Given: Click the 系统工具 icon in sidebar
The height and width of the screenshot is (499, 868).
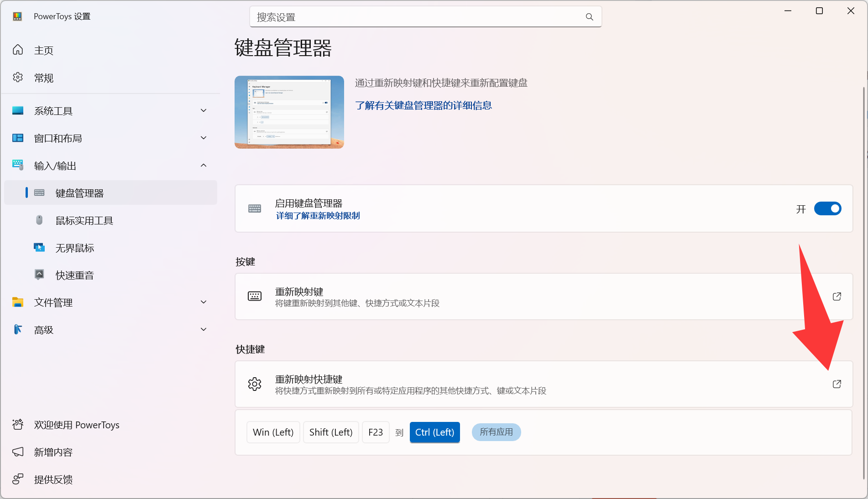Looking at the screenshot, I should point(18,110).
